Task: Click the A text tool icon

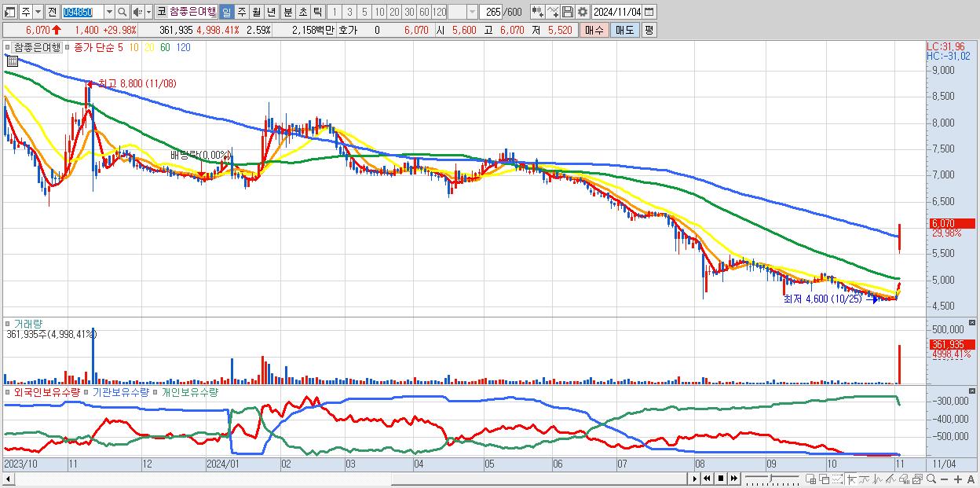Action: coord(971,479)
